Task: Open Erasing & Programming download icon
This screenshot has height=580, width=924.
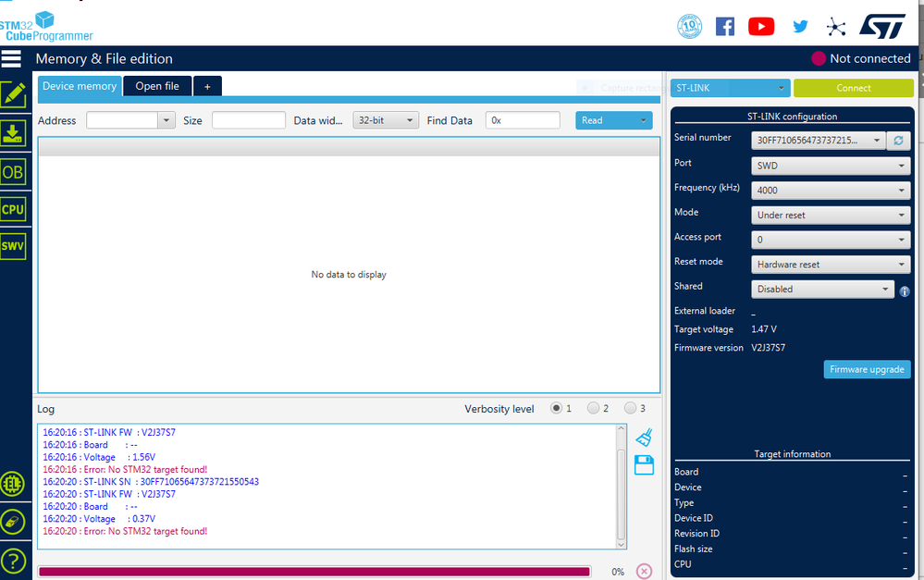Action: click(x=13, y=134)
